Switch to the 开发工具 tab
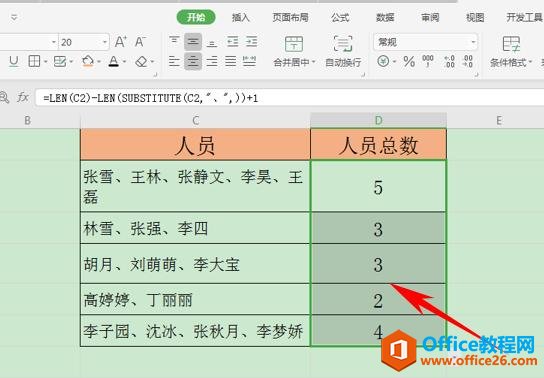This screenshot has height=378, width=544. (524, 17)
